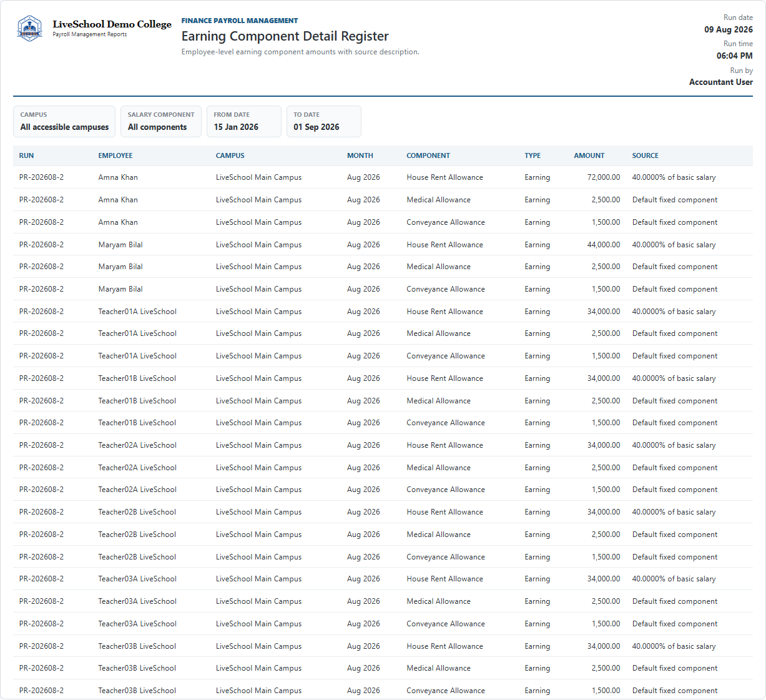Click the Accountant User name
Screen dimensions: 766x700
(x=721, y=82)
